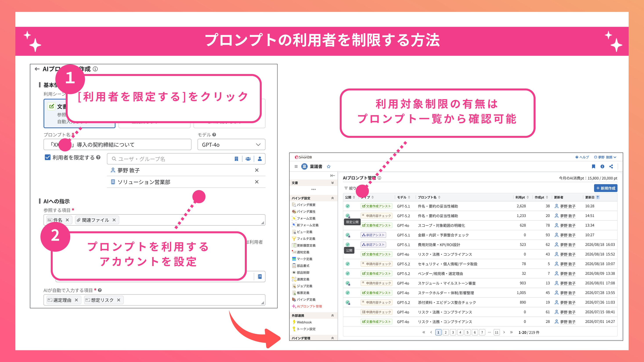Click the プロンプト名 text field
The height and width of the screenshot is (362, 644).
click(x=117, y=145)
